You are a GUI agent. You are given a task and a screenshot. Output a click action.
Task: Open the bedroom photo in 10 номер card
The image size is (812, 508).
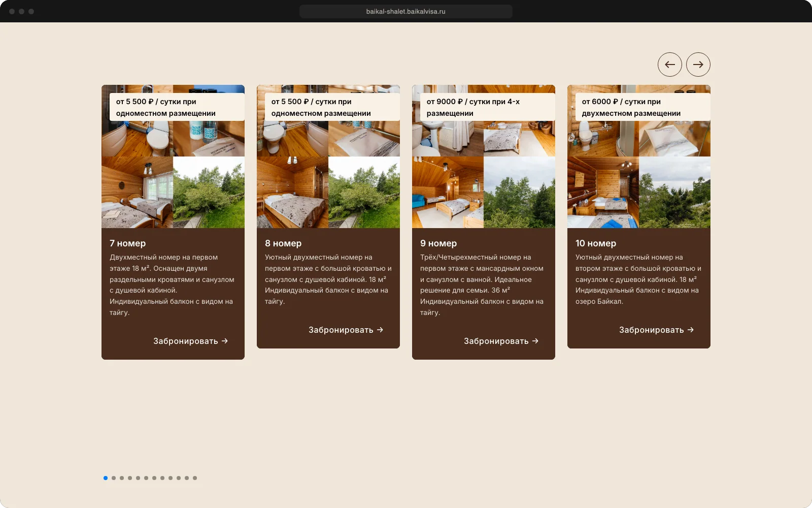603,192
